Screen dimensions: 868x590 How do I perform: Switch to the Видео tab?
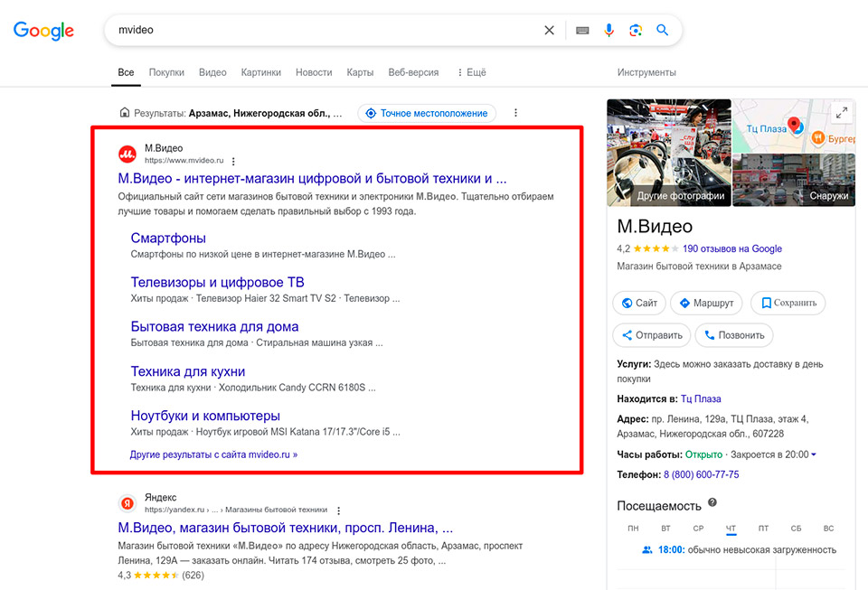(212, 72)
